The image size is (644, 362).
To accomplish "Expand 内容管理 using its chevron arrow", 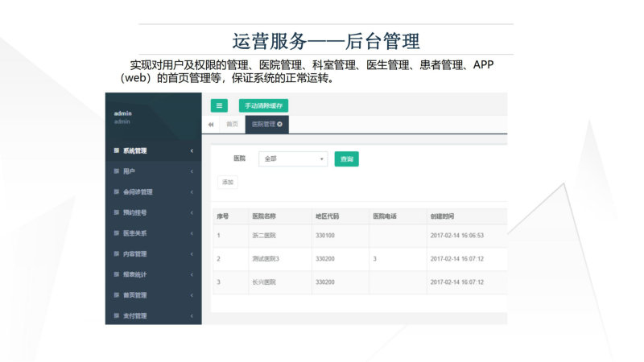I will coord(192,253).
